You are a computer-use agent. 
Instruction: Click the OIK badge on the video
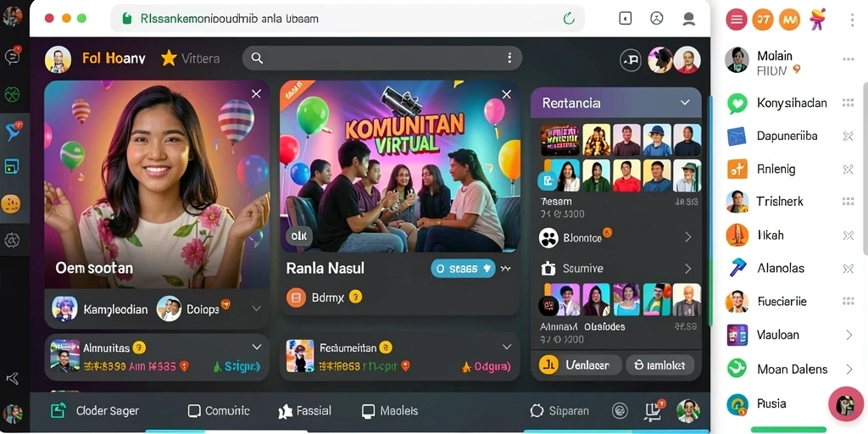[299, 236]
